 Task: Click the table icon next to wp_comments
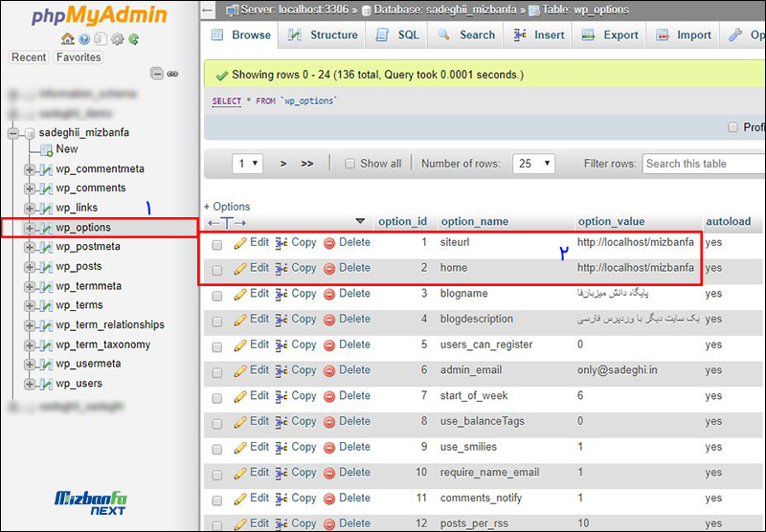pyautogui.click(x=46, y=188)
